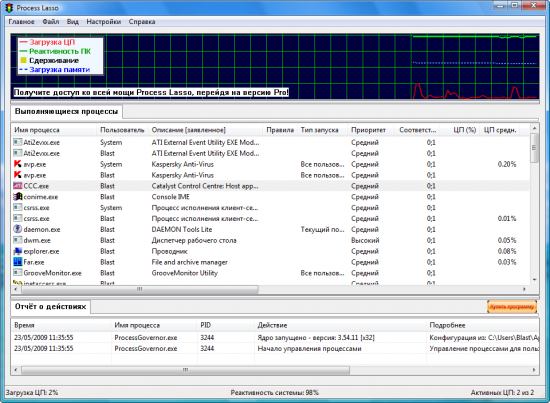The width and height of the screenshot is (550, 403).
Task: Click the Process Lasso traffic-light title icon
Action: click(9, 8)
